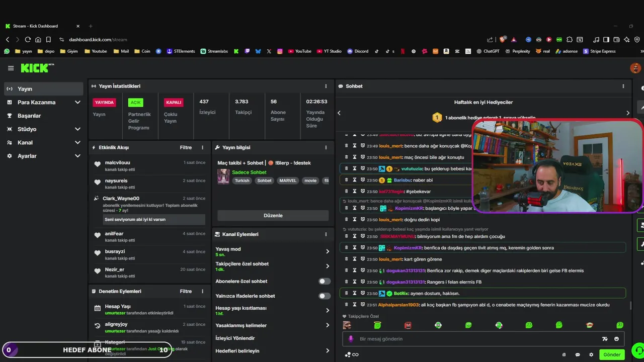Viewport: 644px width, 362px height.
Task: Insert the red angry face emote
Action: click(408, 325)
